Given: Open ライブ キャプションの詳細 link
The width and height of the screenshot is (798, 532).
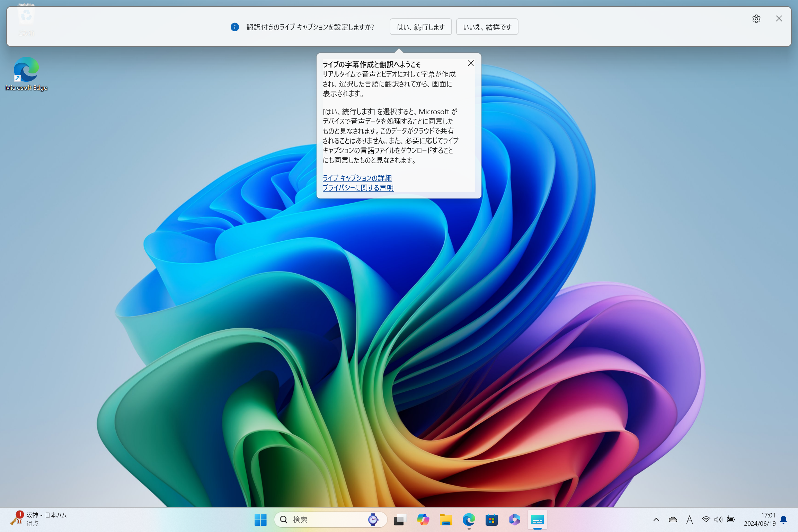Looking at the screenshot, I should click(x=357, y=178).
